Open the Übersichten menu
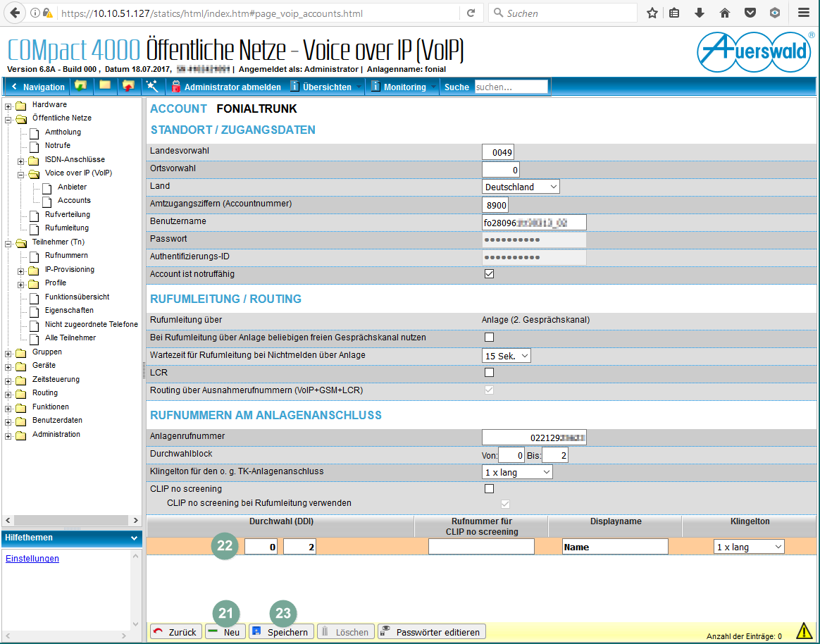Image resolution: width=820 pixels, height=644 pixels. (325, 87)
